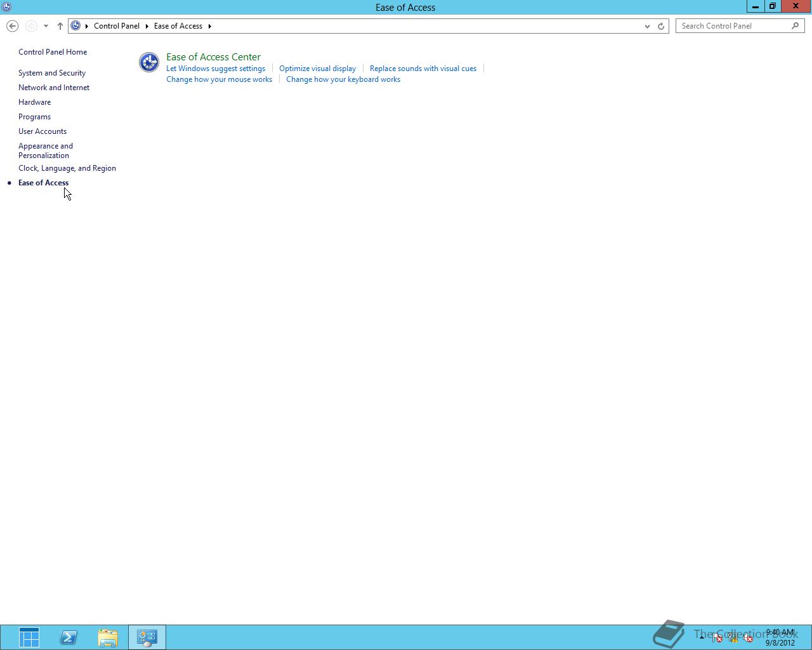
Task: Open System and Security category
Action: tap(52, 73)
